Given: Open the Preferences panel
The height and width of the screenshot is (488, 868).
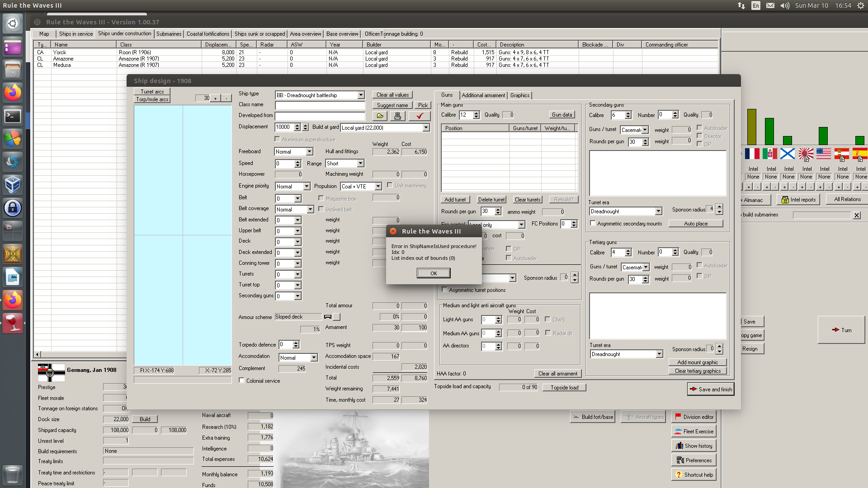Looking at the screenshot, I should (693, 460).
